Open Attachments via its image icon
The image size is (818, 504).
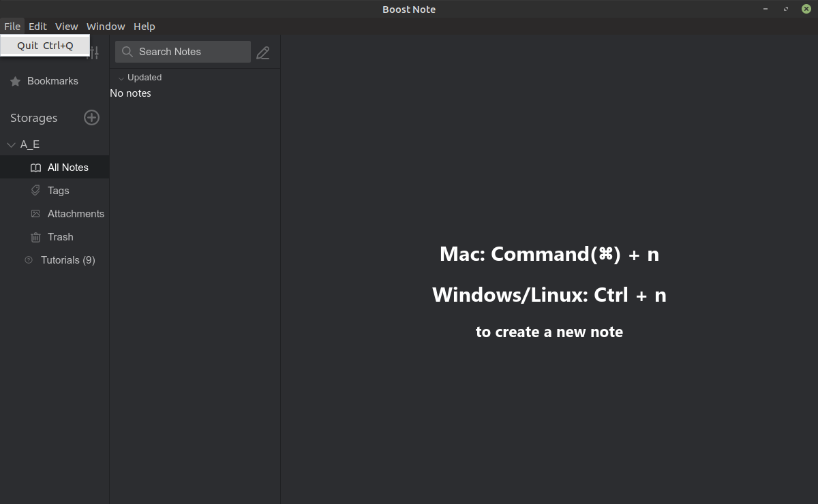[x=35, y=213]
